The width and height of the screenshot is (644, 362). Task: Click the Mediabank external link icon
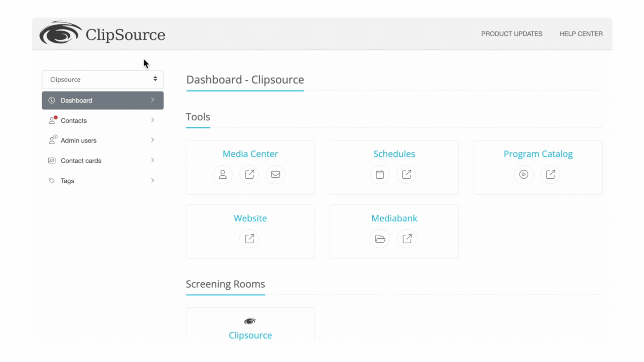click(x=407, y=239)
